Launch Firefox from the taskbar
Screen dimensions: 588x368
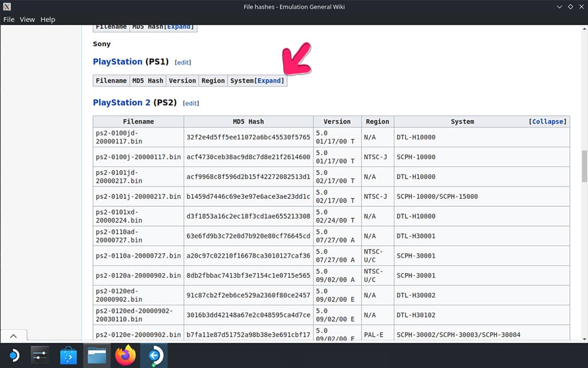(x=126, y=355)
